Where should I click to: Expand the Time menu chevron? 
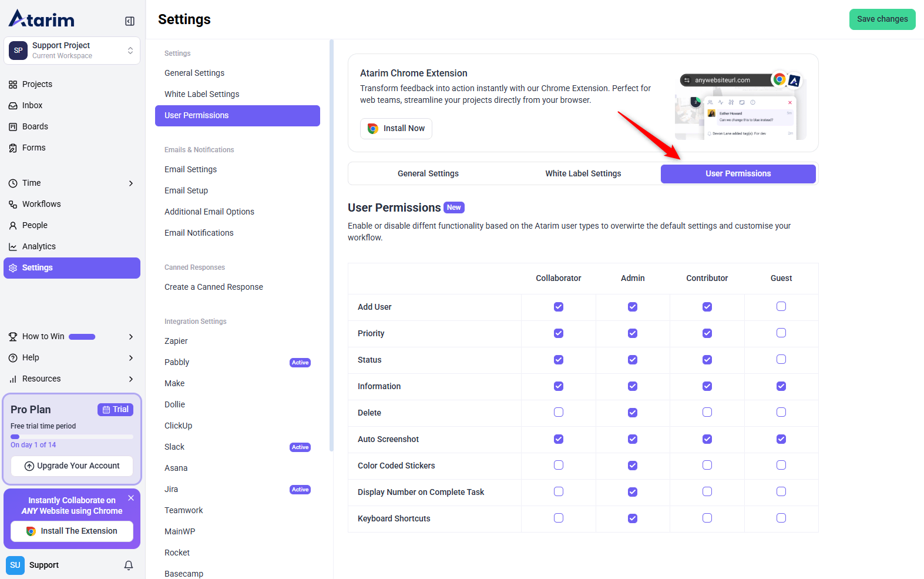point(131,183)
